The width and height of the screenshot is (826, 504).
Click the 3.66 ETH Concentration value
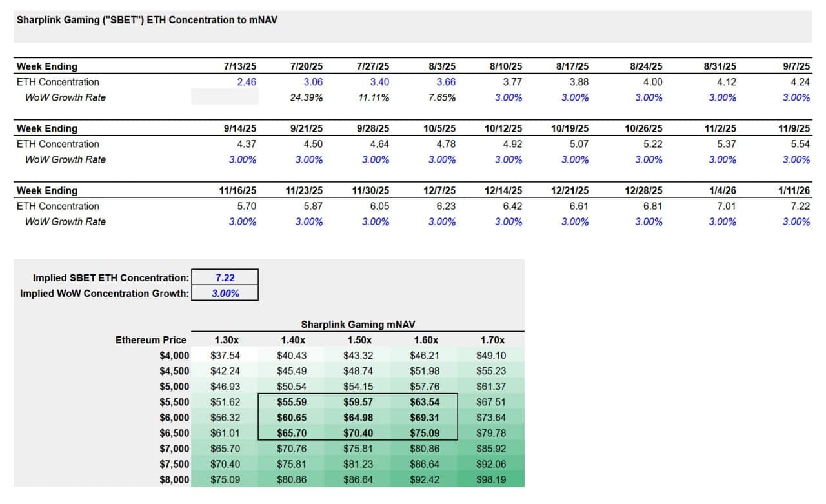tap(446, 82)
